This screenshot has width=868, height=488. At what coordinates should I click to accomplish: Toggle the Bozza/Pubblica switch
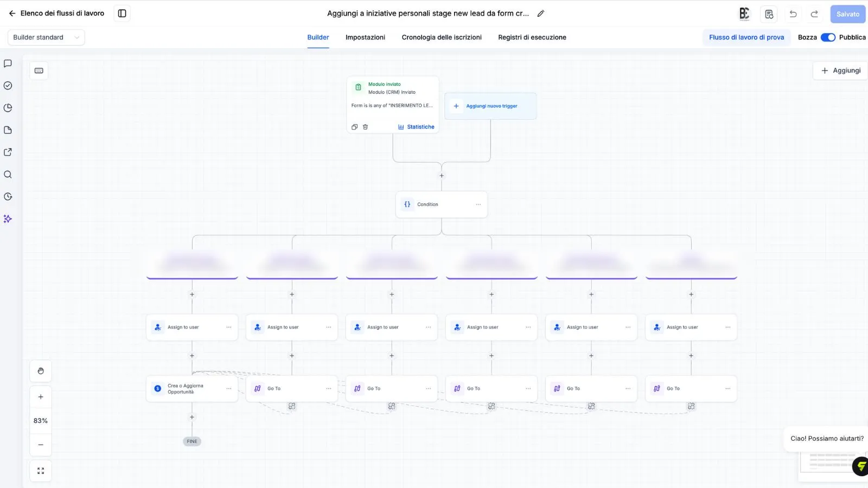pyautogui.click(x=828, y=37)
